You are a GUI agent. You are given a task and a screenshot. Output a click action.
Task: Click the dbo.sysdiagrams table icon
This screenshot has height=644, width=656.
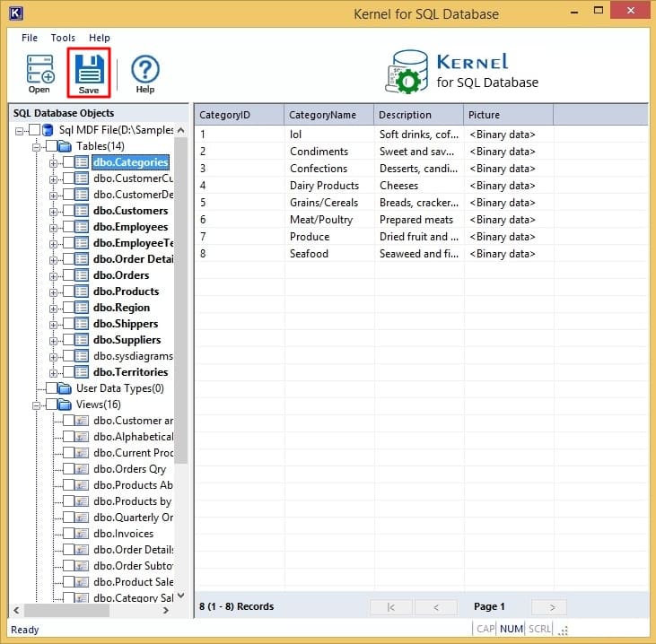click(82, 356)
